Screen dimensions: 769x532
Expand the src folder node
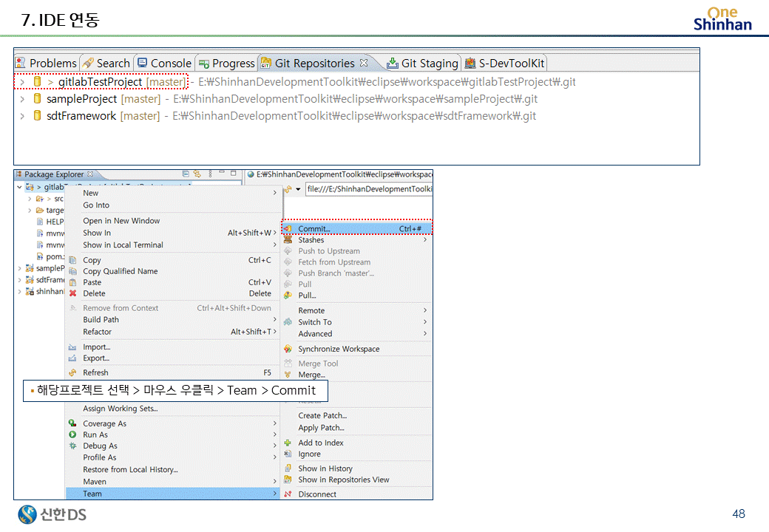30,199
